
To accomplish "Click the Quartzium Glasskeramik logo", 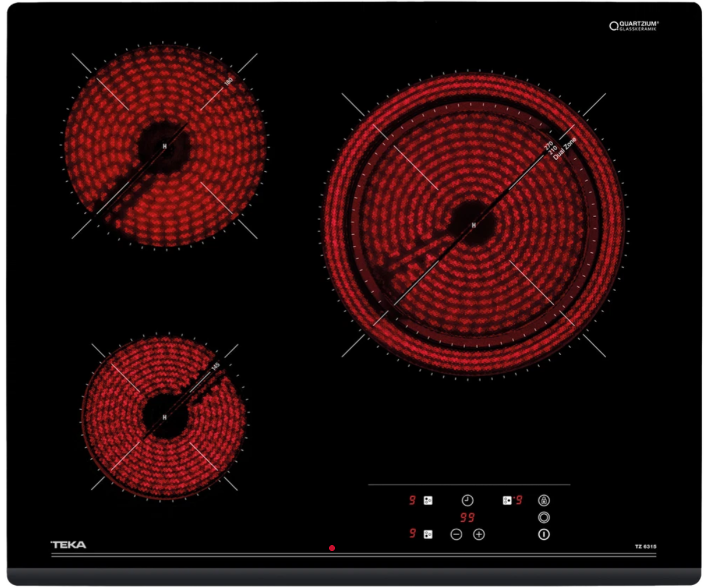I will [x=634, y=26].
